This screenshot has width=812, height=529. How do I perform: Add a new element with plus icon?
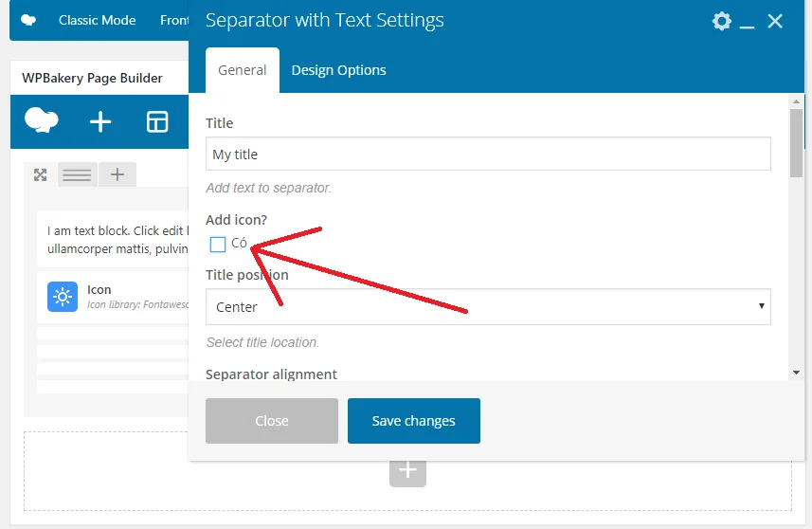click(x=100, y=122)
